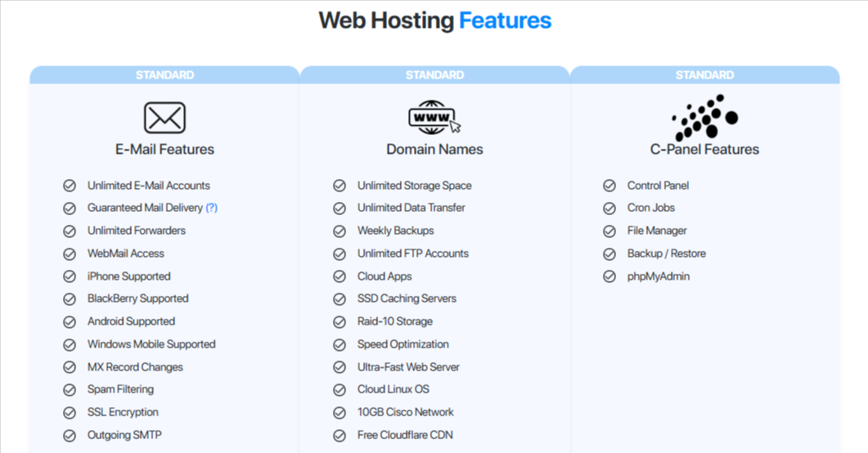The height and width of the screenshot is (453, 868).
Task: Click checkmark icon beside SSL Encryption
Action: 70,413
